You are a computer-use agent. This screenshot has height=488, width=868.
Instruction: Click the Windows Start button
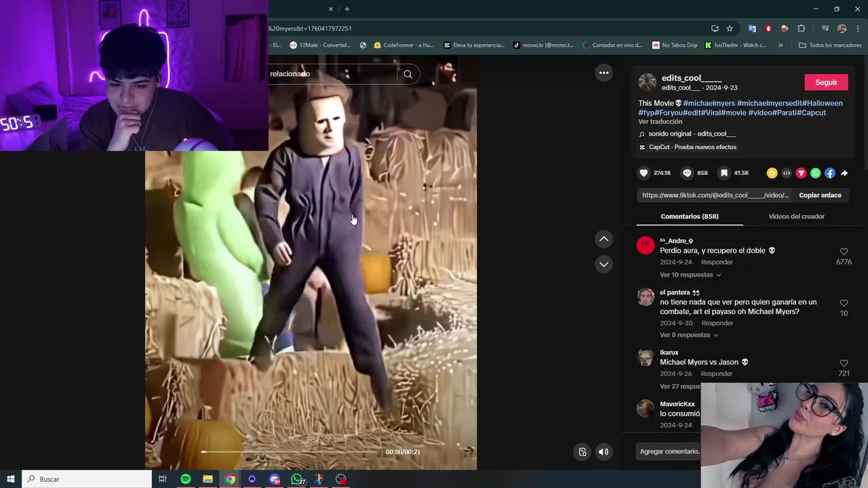click(11, 479)
